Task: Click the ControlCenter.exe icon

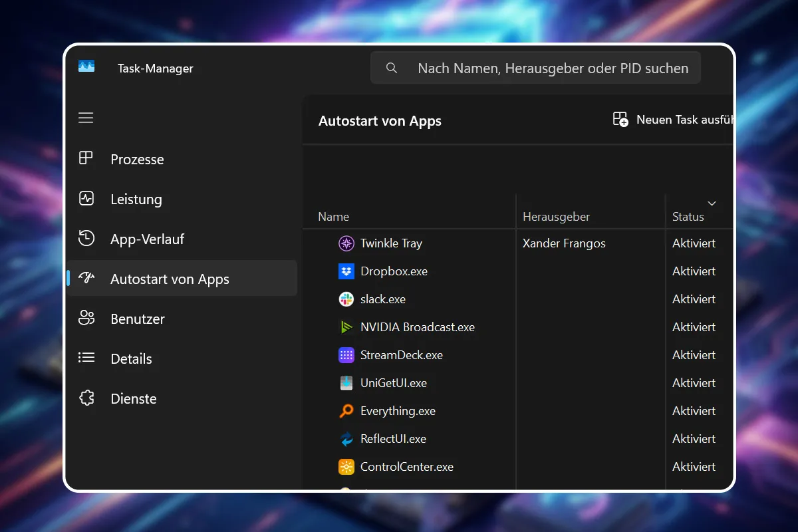Action: point(346,466)
